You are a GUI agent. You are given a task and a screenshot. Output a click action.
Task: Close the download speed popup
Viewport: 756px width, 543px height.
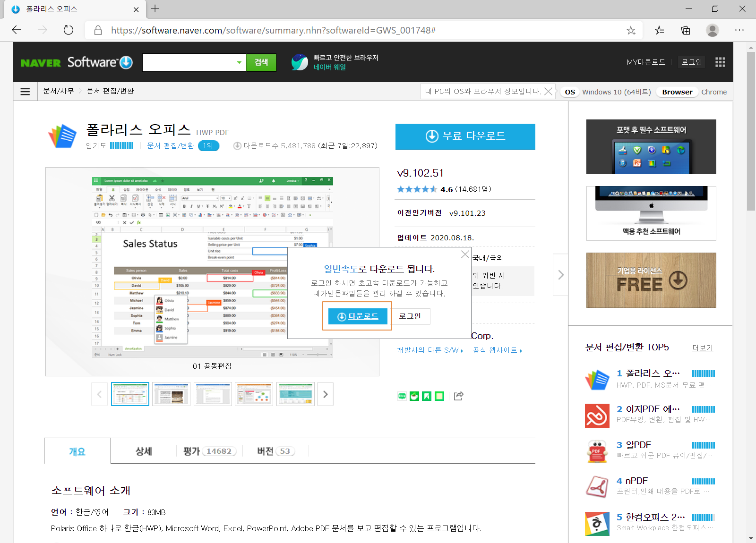coord(465,255)
